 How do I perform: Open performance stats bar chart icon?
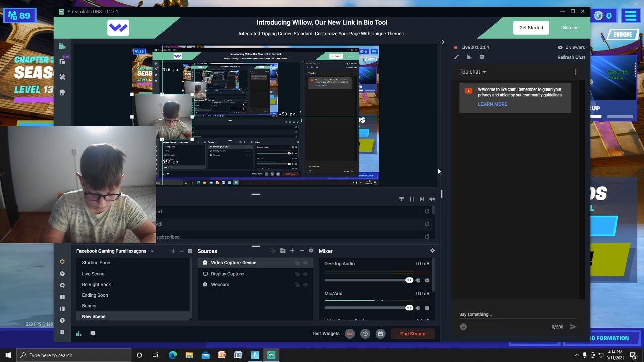point(78,333)
